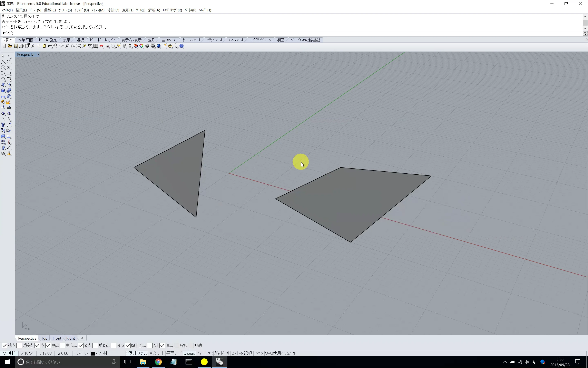Select the Pan hand tool

coord(56,46)
